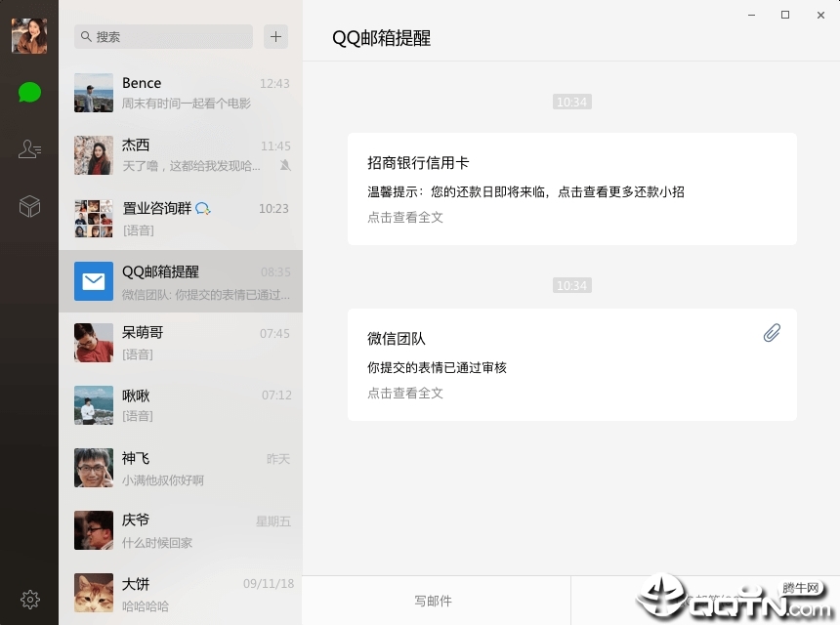Open settings gear in the sidebar
Viewport: 840px width, 625px height.
click(30, 600)
